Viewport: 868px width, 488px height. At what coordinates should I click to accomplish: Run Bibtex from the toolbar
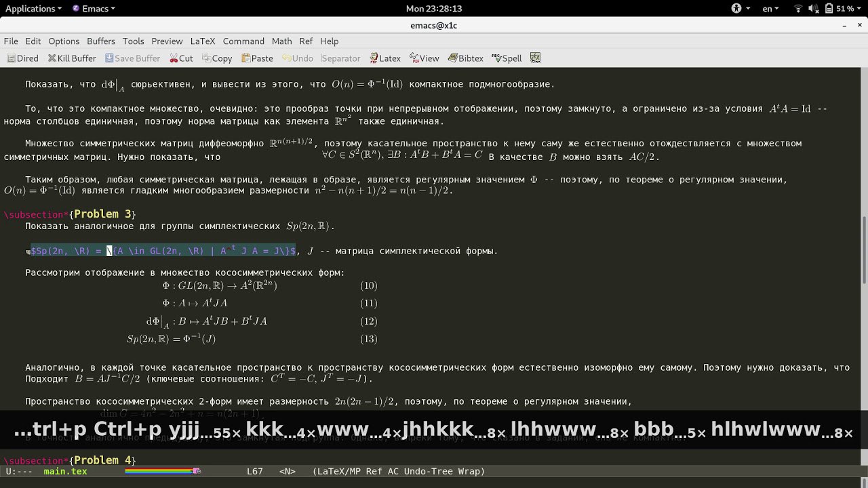[x=466, y=58]
